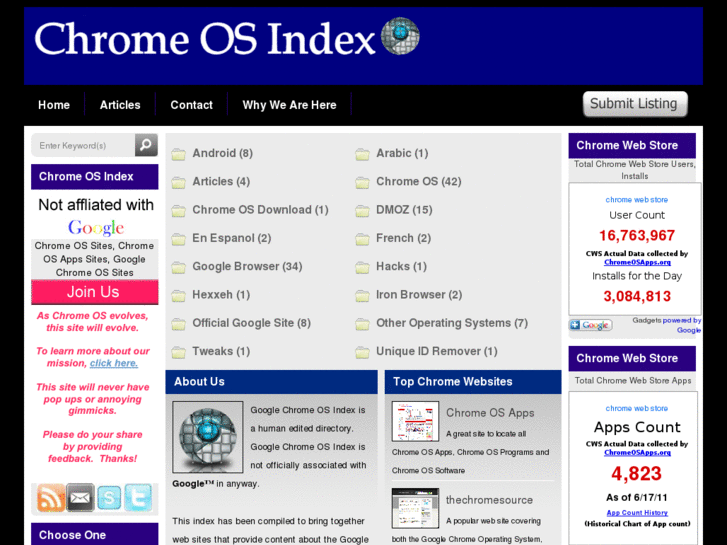The height and width of the screenshot is (545, 727).
Task: Open the RSS feed icon
Action: click(x=51, y=498)
